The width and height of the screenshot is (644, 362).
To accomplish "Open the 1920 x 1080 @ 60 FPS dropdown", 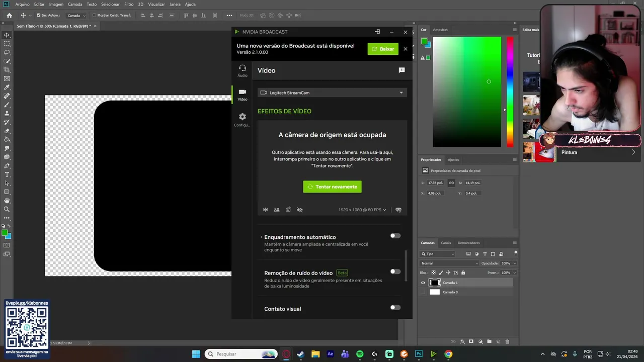I will point(362,210).
